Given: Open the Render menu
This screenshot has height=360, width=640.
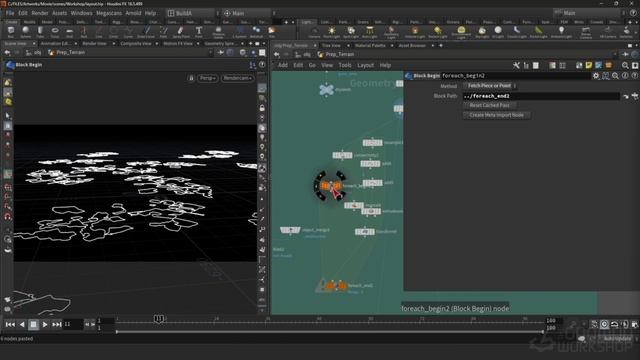Looking at the screenshot, I should pyautogui.click(x=40, y=13).
